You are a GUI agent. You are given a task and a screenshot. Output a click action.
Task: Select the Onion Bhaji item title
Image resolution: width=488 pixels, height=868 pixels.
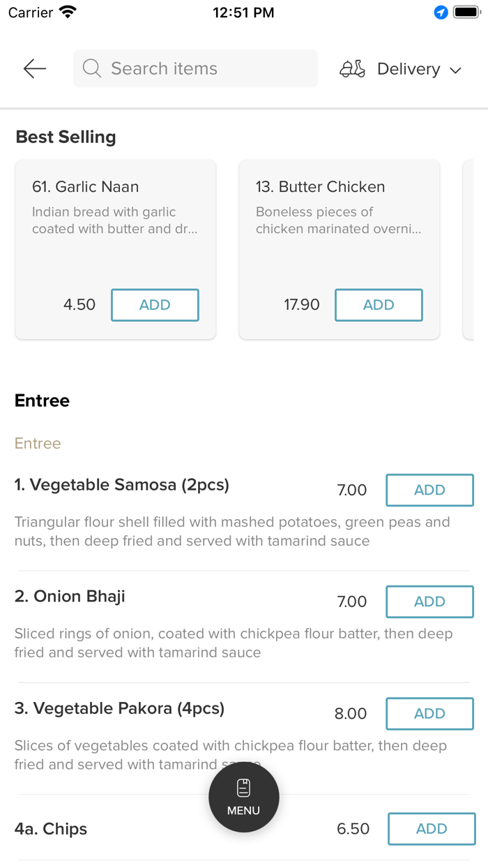(x=70, y=597)
